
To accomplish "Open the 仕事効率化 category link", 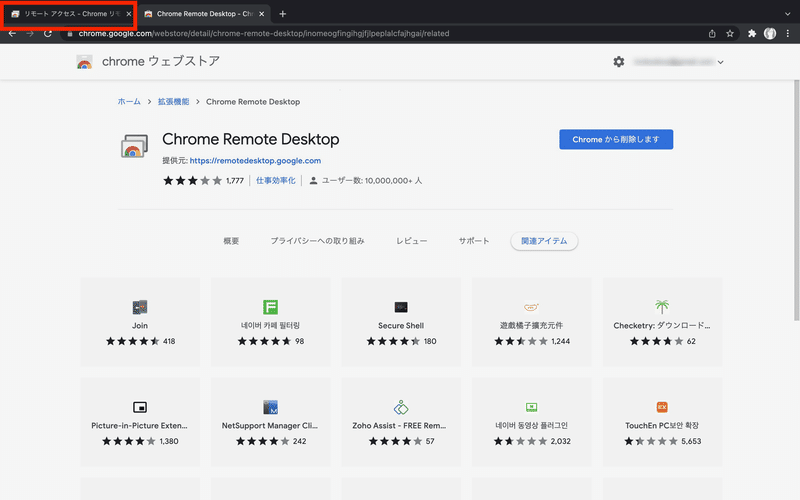I will point(276,181).
